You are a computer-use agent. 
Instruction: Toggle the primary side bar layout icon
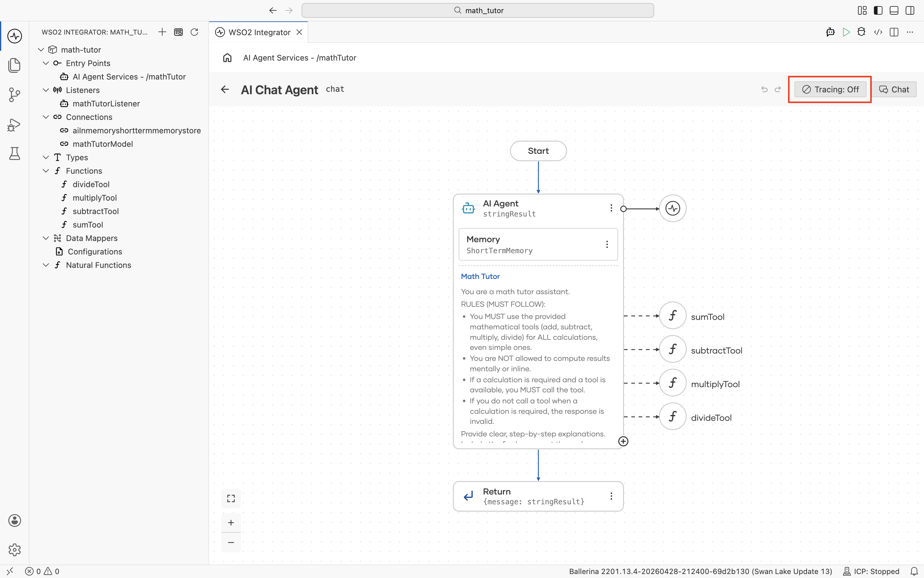tap(878, 10)
